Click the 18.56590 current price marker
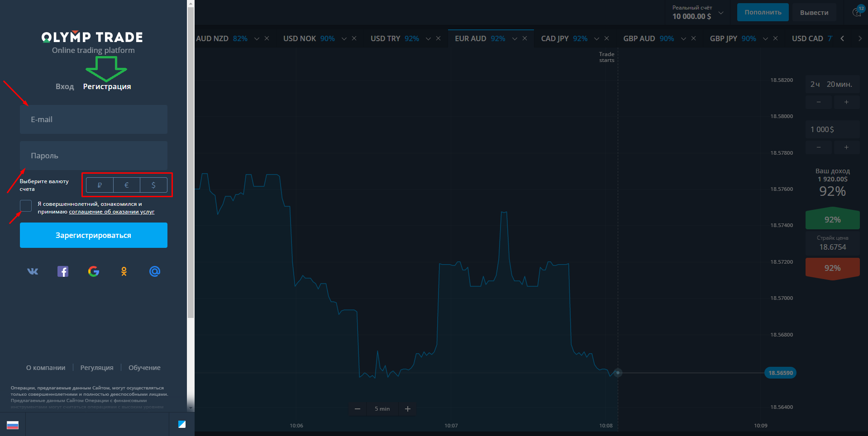This screenshot has width=868, height=436. point(781,373)
